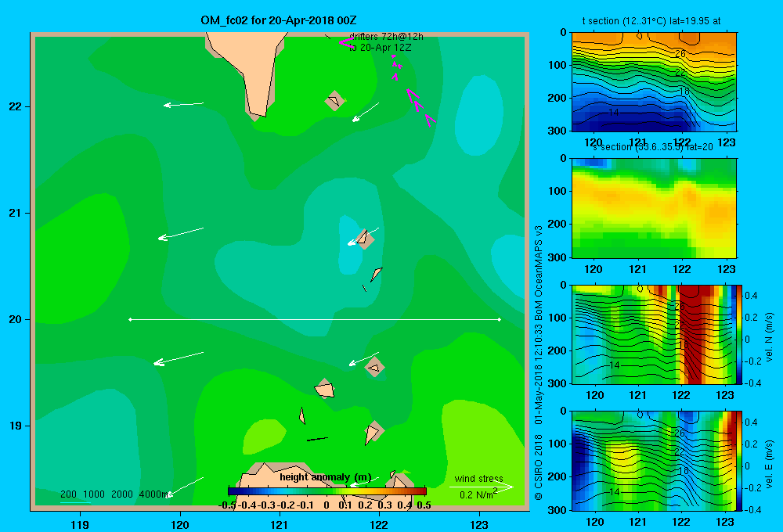783x532 pixels.
Task: Click the title 'OM_fc02 for 20-Apr-2018 00Z'
Action: (279, 20)
